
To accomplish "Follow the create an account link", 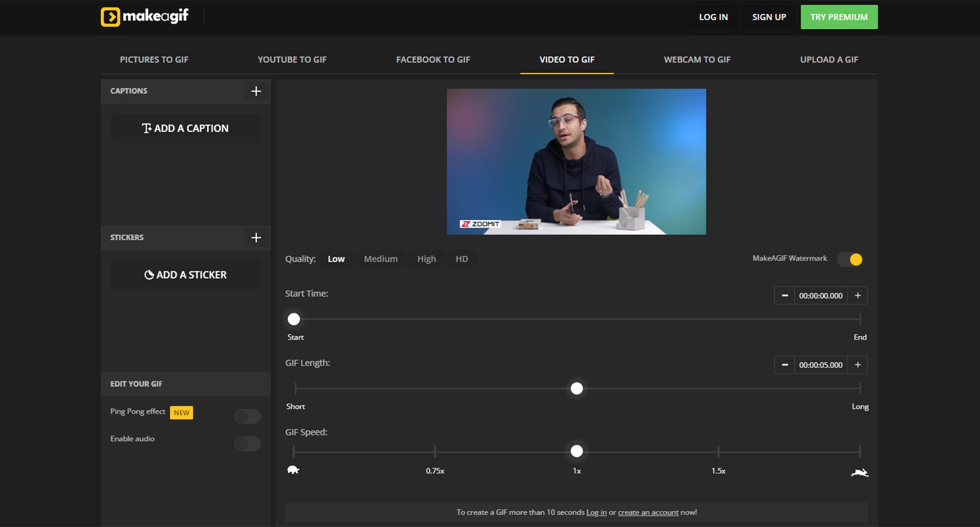I will pos(648,513).
